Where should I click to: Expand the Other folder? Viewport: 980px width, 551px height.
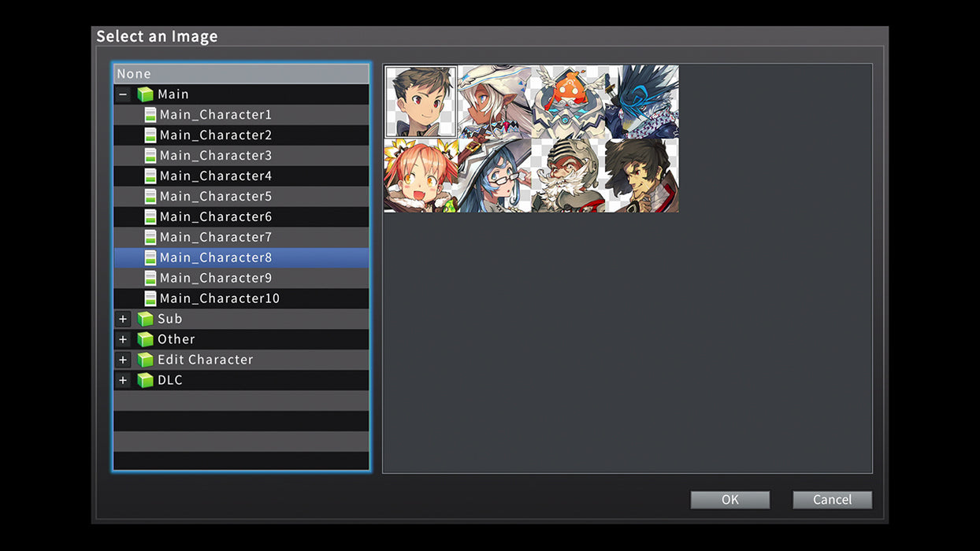click(123, 339)
